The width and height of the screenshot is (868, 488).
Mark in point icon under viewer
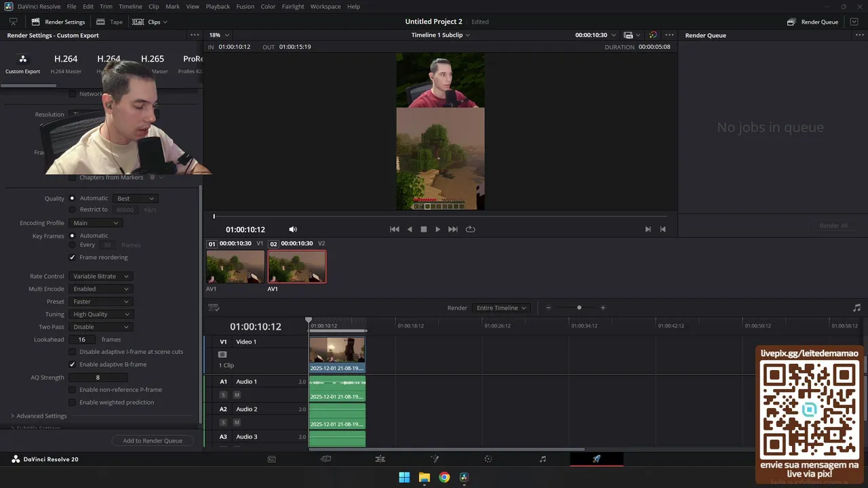click(x=648, y=229)
